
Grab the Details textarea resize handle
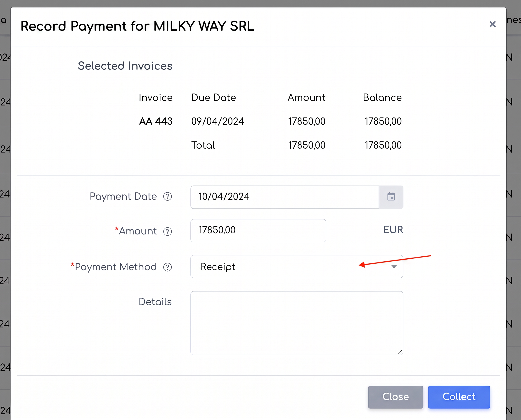[x=400, y=352]
